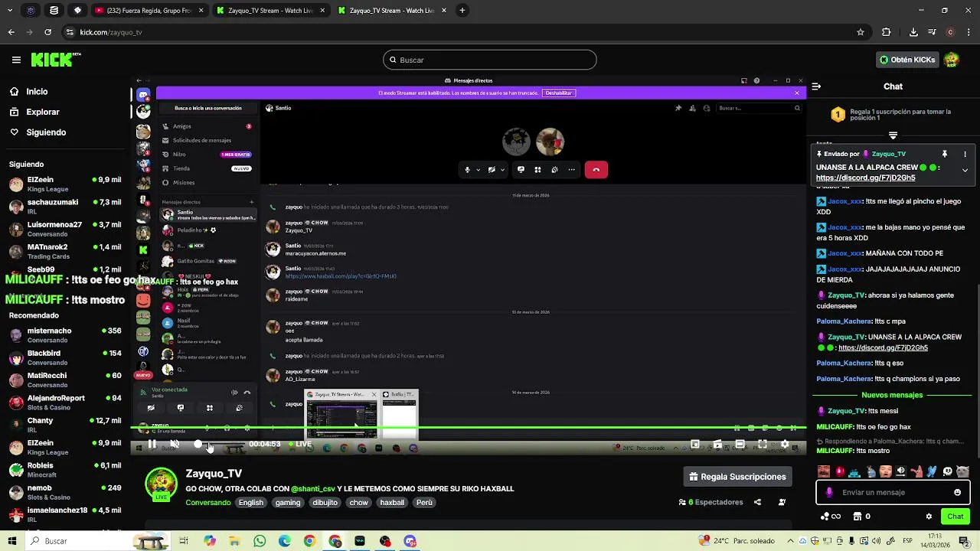Open Chrome downloads icon
The image size is (980, 551).
913,32
